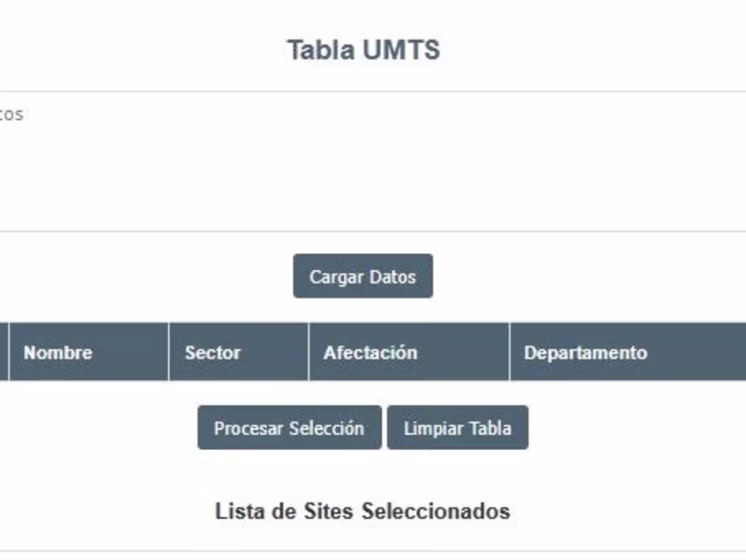The width and height of the screenshot is (746, 560).
Task: Click the line beneath the Tabla UMTS title
Action: (373, 92)
